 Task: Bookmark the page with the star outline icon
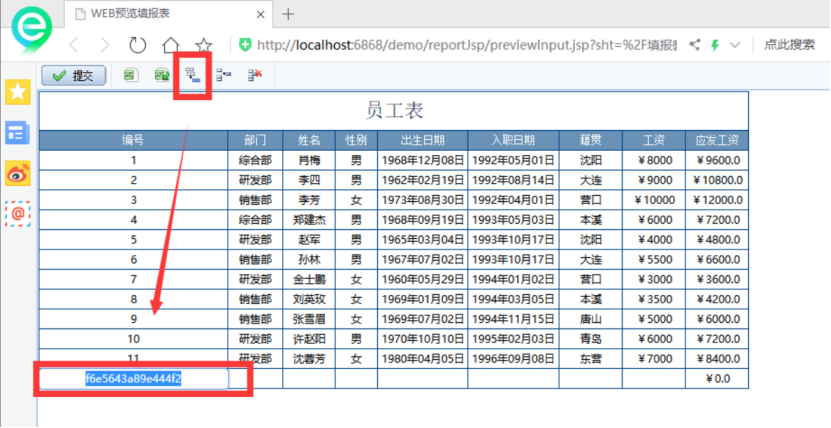click(204, 45)
